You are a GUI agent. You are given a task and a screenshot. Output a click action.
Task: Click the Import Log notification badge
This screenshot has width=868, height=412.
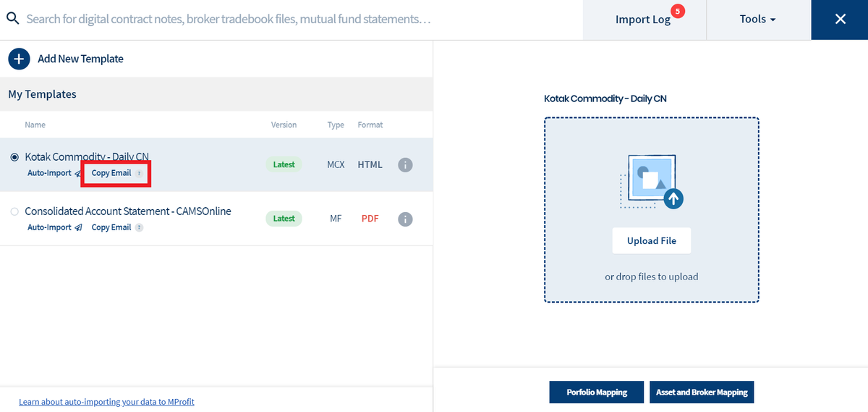[x=677, y=11]
